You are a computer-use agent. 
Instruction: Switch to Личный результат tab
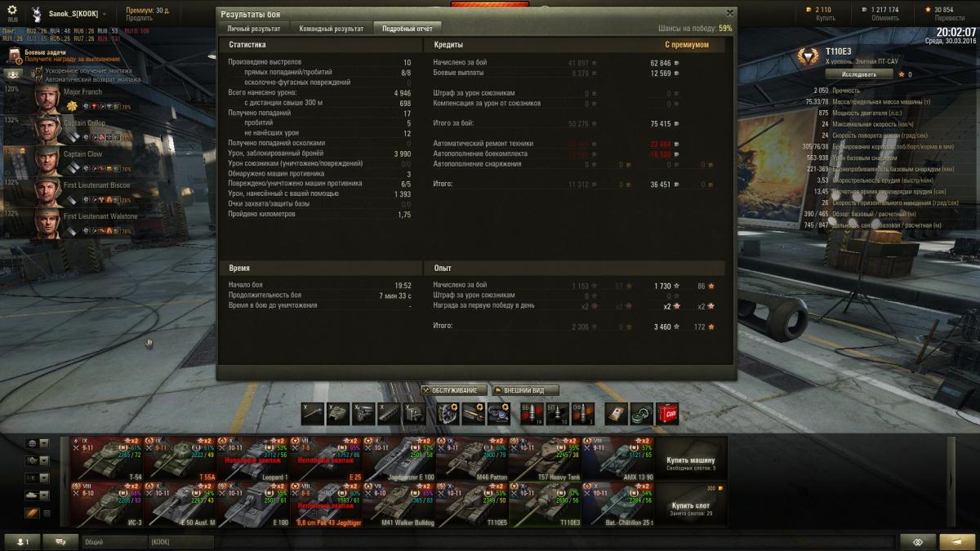[252, 28]
